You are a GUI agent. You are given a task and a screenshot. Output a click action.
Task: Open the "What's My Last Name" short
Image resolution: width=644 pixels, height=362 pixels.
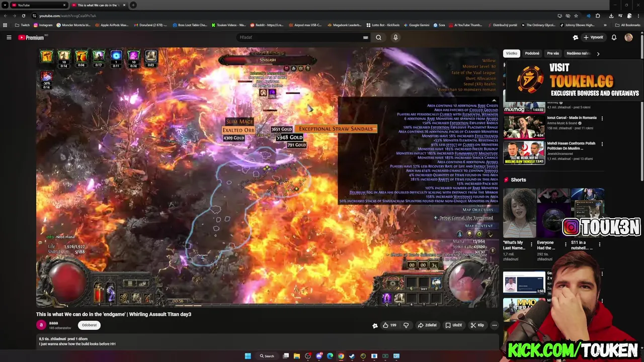click(x=520, y=213)
